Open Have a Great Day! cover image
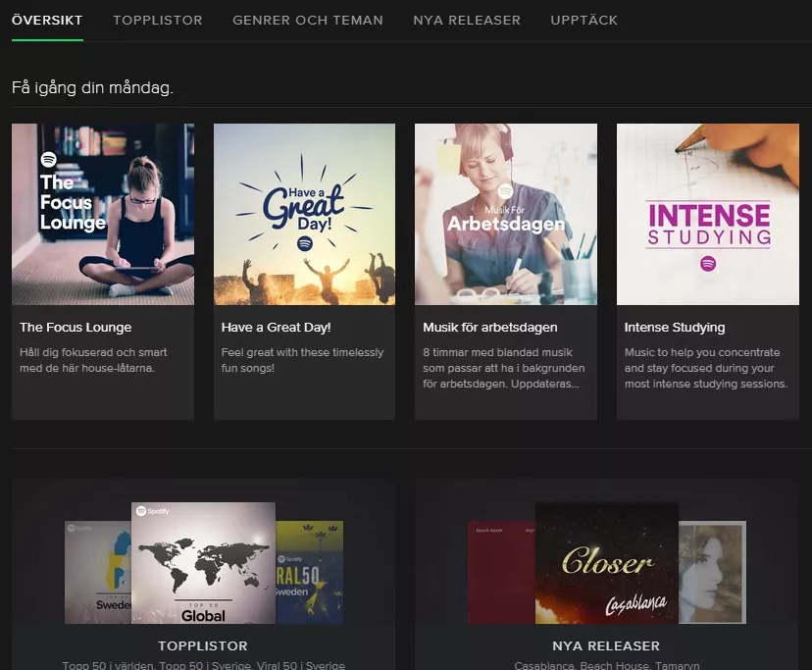The width and height of the screenshot is (812, 670). click(304, 214)
